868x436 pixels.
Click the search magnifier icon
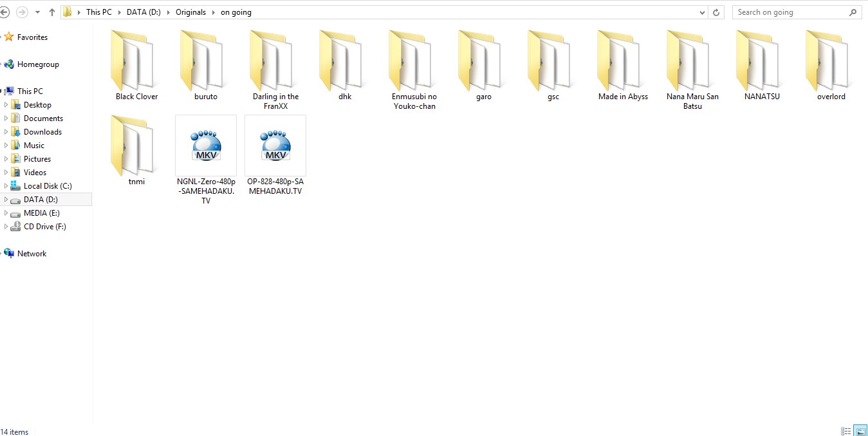[x=853, y=12]
